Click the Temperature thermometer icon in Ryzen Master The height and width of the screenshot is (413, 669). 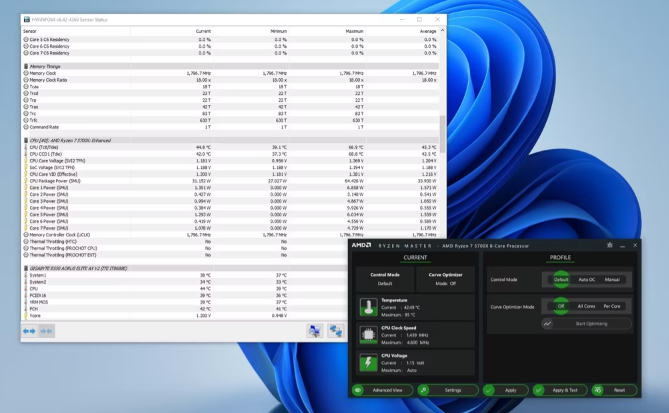(x=368, y=307)
